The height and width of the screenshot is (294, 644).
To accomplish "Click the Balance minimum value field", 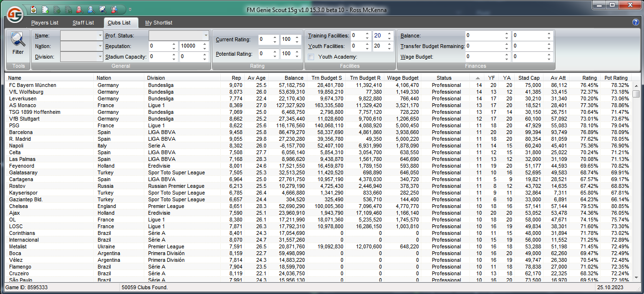I will pos(487,36).
